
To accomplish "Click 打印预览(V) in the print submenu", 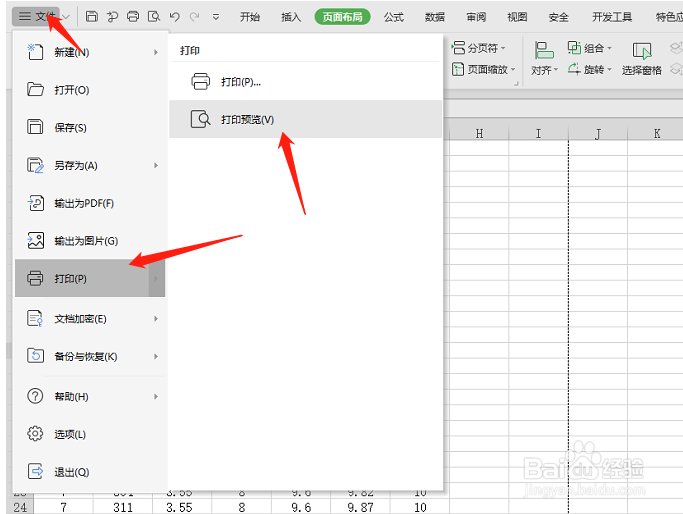I will point(305,119).
